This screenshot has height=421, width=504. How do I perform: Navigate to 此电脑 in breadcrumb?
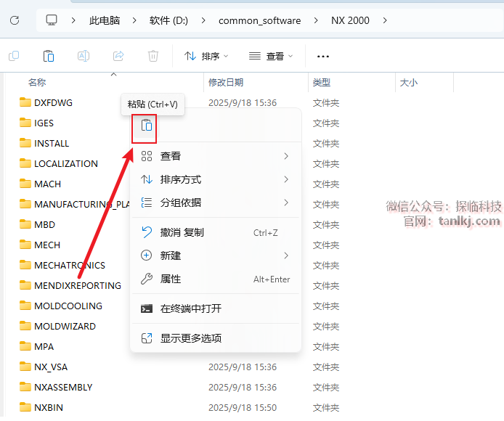coord(105,20)
